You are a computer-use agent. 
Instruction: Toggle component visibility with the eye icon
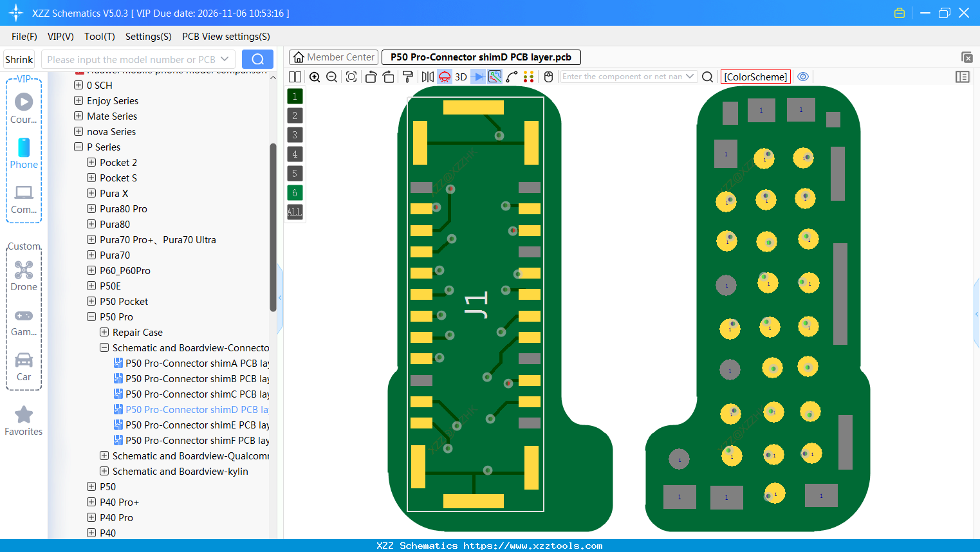(x=803, y=76)
